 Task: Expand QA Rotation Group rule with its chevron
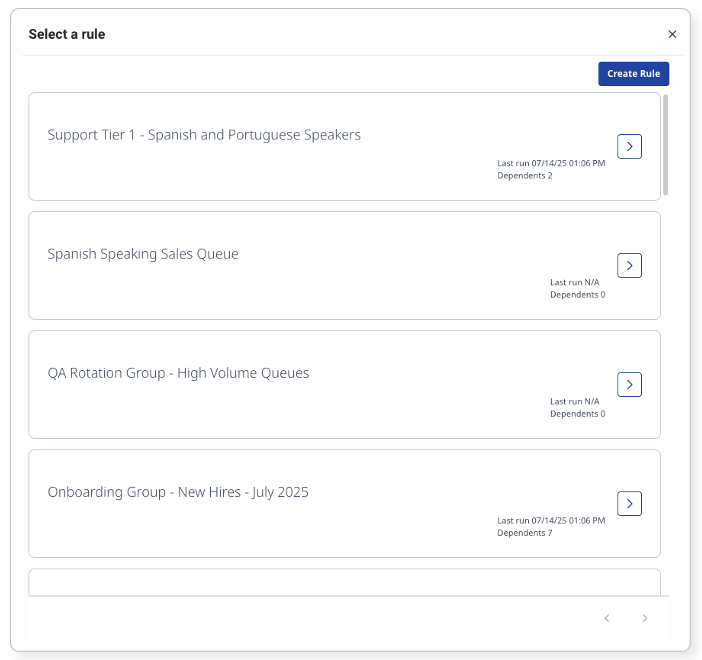[629, 384]
